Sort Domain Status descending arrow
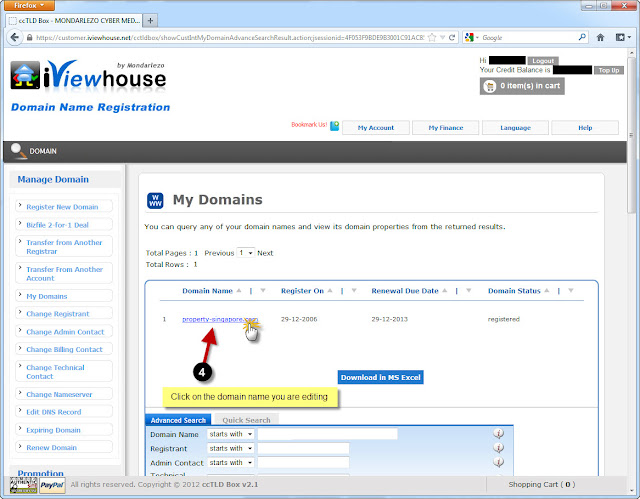640x499 pixels. (571, 291)
